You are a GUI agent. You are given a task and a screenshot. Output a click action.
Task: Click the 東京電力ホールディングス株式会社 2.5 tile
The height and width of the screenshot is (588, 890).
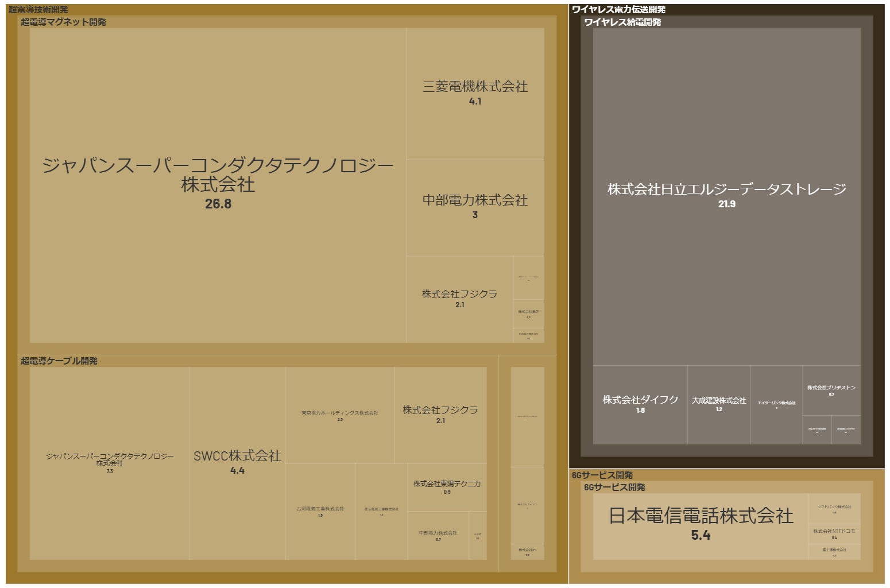click(x=340, y=415)
